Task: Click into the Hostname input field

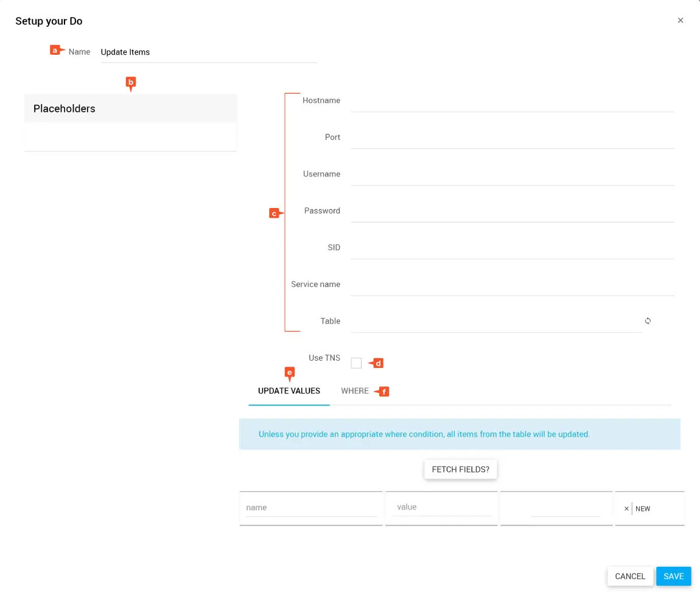Action: point(511,101)
